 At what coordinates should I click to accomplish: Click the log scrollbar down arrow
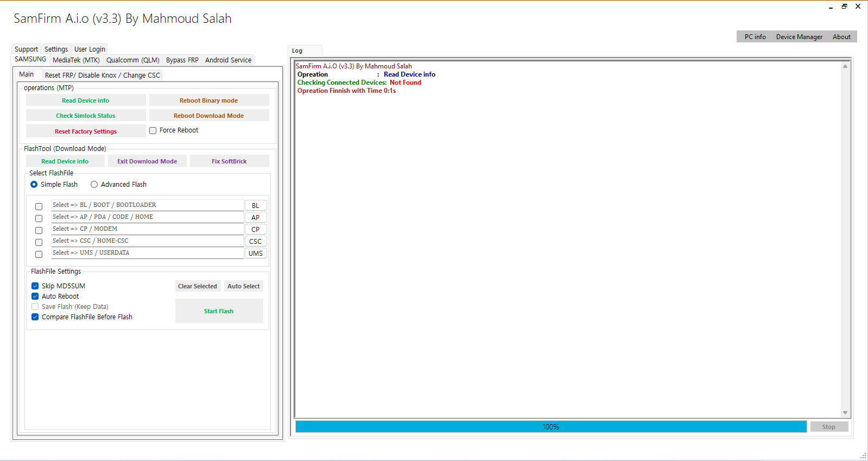click(845, 413)
